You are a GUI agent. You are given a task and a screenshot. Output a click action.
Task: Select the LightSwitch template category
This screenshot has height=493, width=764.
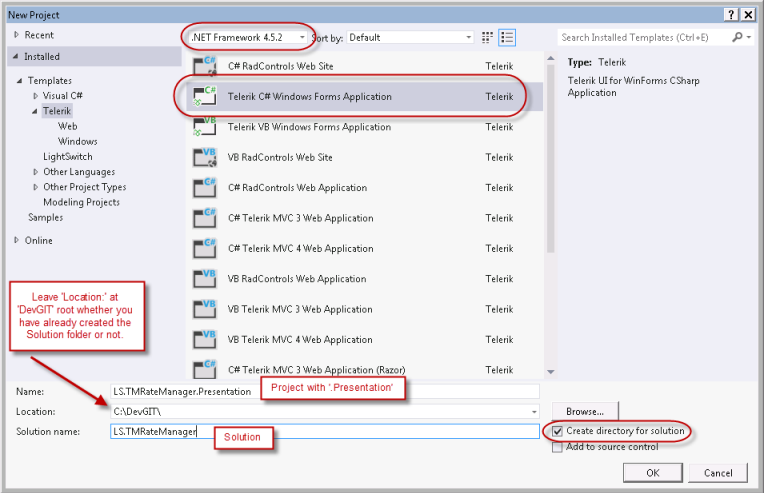click(68, 156)
